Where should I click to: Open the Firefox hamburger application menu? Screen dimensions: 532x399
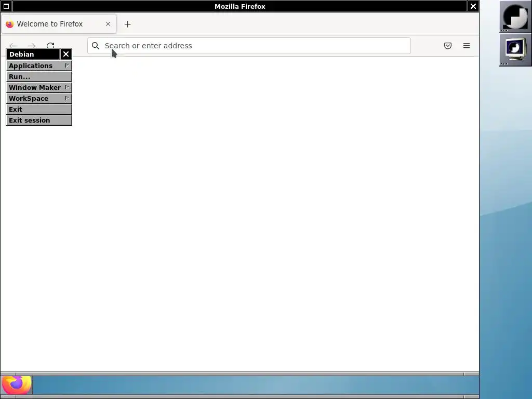(466, 46)
